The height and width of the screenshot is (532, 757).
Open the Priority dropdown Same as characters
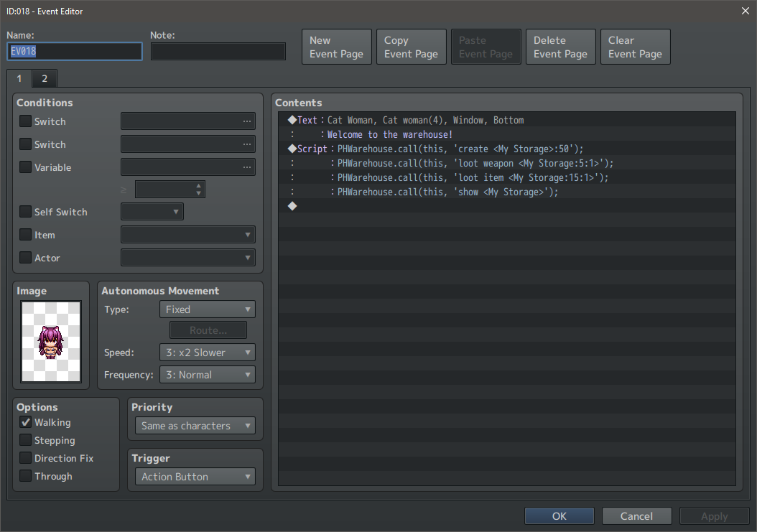point(195,426)
